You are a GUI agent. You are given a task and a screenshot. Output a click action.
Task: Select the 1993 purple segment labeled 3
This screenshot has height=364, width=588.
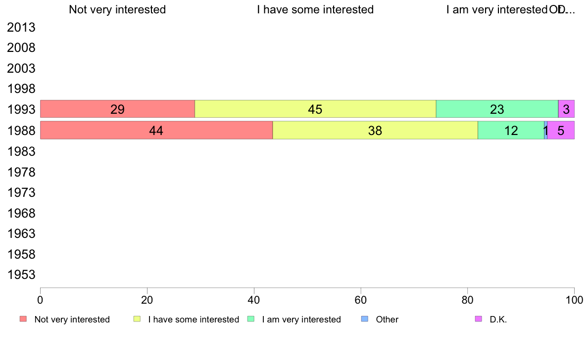(566, 109)
